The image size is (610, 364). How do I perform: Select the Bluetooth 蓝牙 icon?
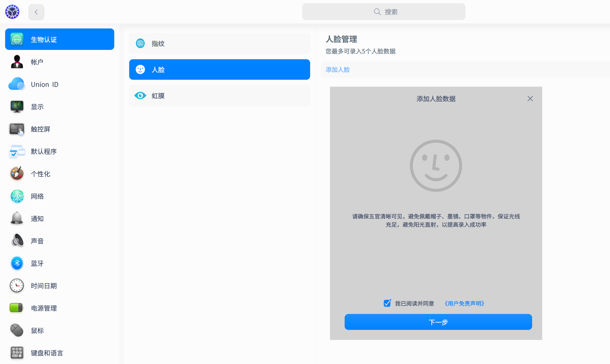click(17, 263)
